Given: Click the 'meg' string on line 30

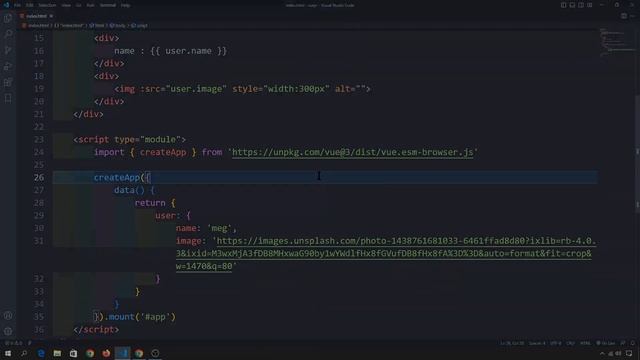Looking at the screenshot, I should pyautogui.click(x=220, y=228).
